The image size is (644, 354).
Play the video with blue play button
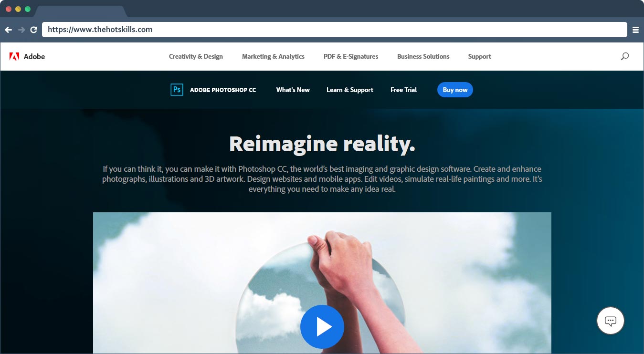(x=322, y=327)
